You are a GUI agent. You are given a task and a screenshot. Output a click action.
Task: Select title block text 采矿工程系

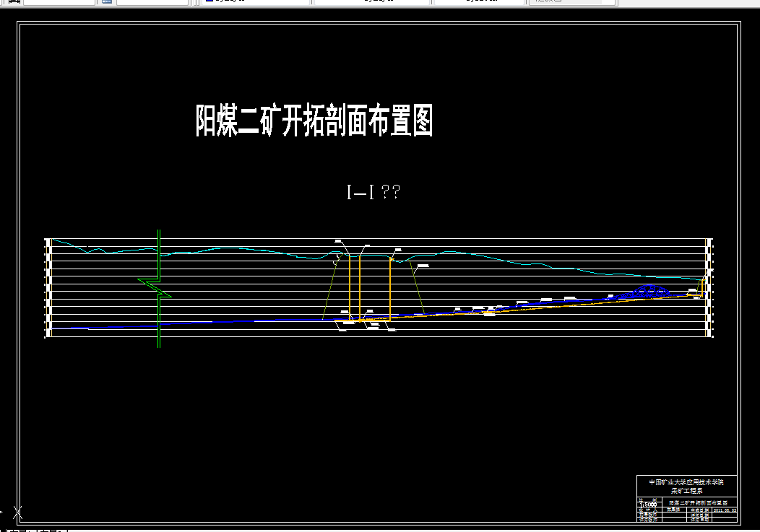click(687, 491)
